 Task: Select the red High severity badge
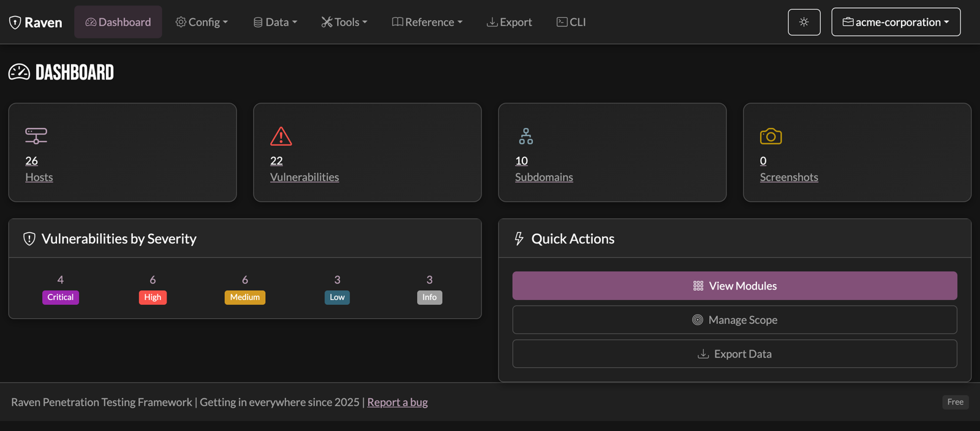click(x=153, y=298)
